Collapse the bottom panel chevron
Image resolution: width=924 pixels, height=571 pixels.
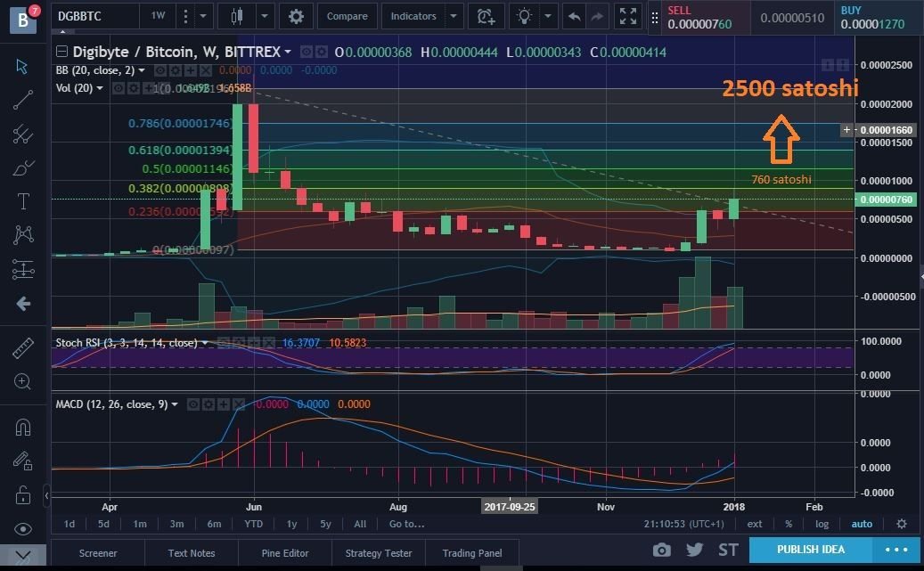[23, 555]
